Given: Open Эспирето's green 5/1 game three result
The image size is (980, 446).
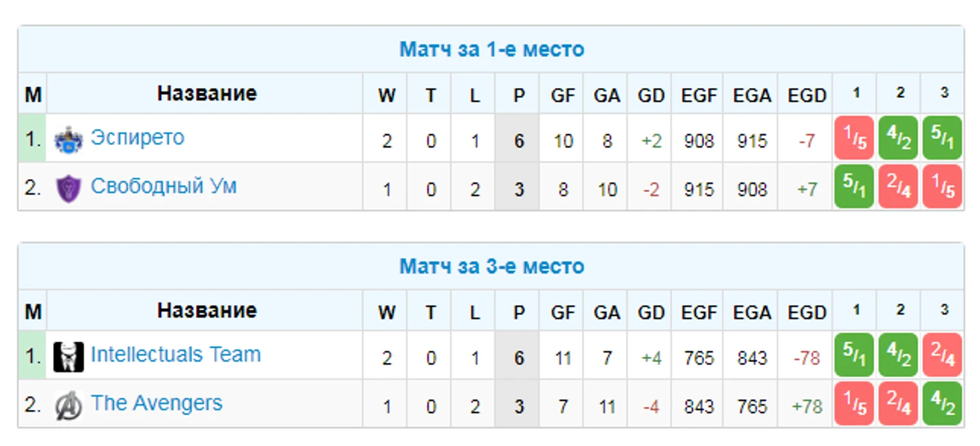Looking at the screenshot, I should tap(942, 138).
